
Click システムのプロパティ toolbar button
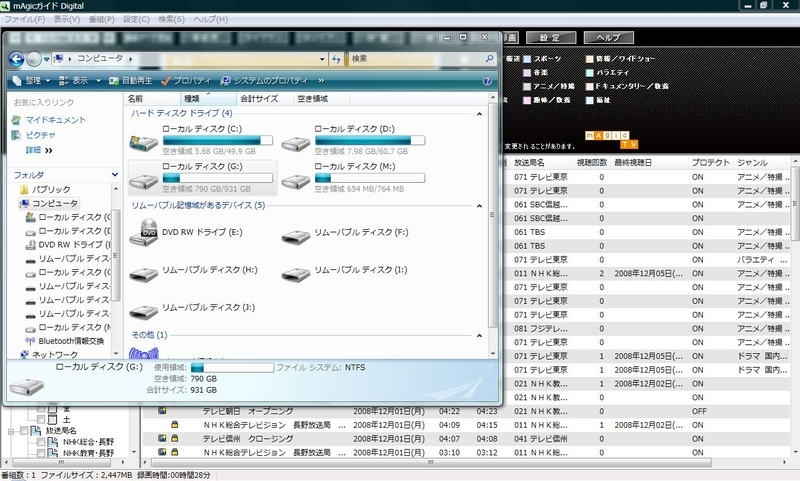(265, 81)
